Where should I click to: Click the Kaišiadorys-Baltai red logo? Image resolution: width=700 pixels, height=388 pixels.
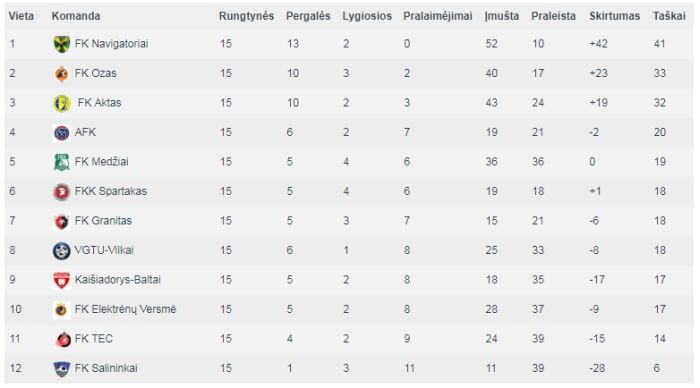(62, 280)
